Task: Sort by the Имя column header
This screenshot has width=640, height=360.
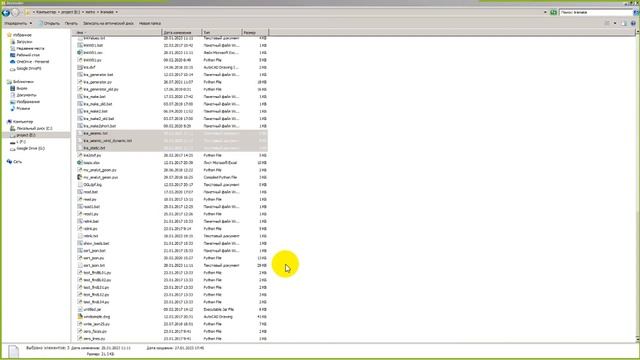Action: pos(118,32)
